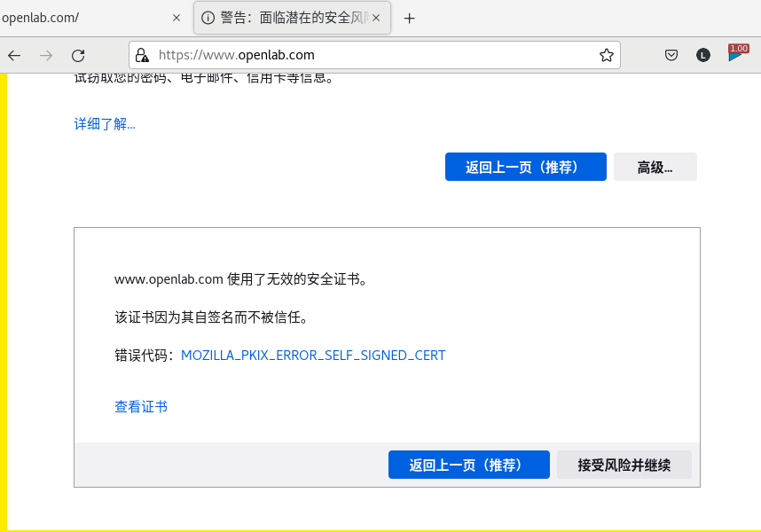Open the extension icon showing 1.00
The height and width of the screenshot is (532, 761).
tap(738, 53)
